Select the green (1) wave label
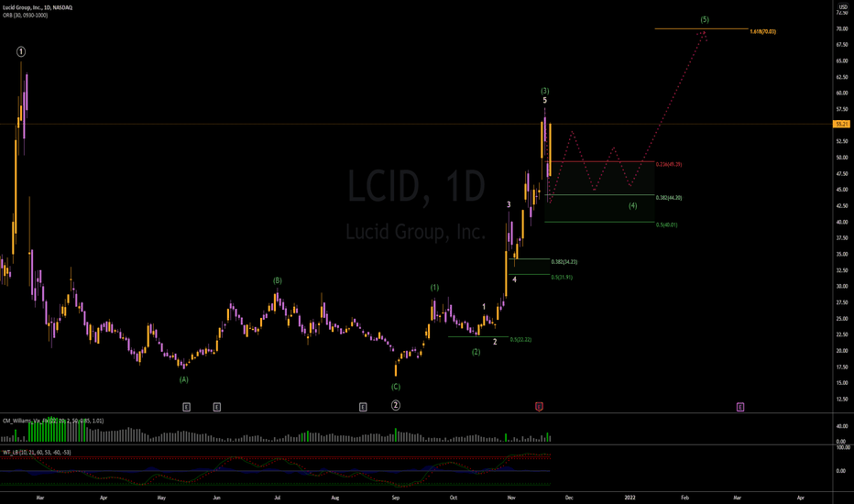854x504 pixels. click(434, 288)
